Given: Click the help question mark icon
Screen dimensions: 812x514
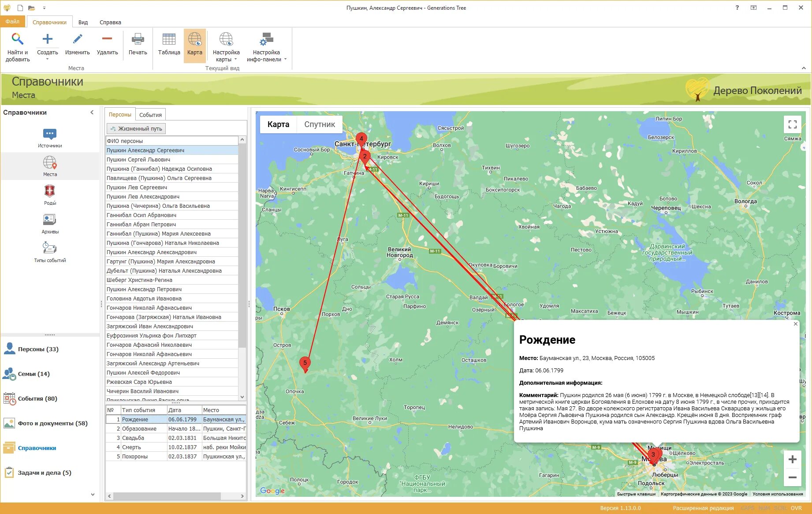Looking at the screenshot, I should tap(737, 8).
